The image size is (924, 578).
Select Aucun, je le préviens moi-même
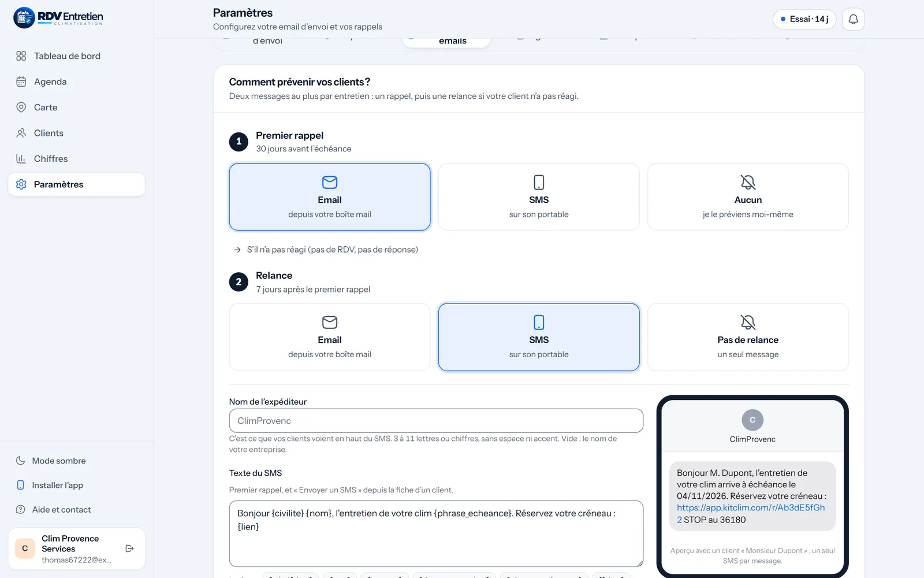(748, 197)
